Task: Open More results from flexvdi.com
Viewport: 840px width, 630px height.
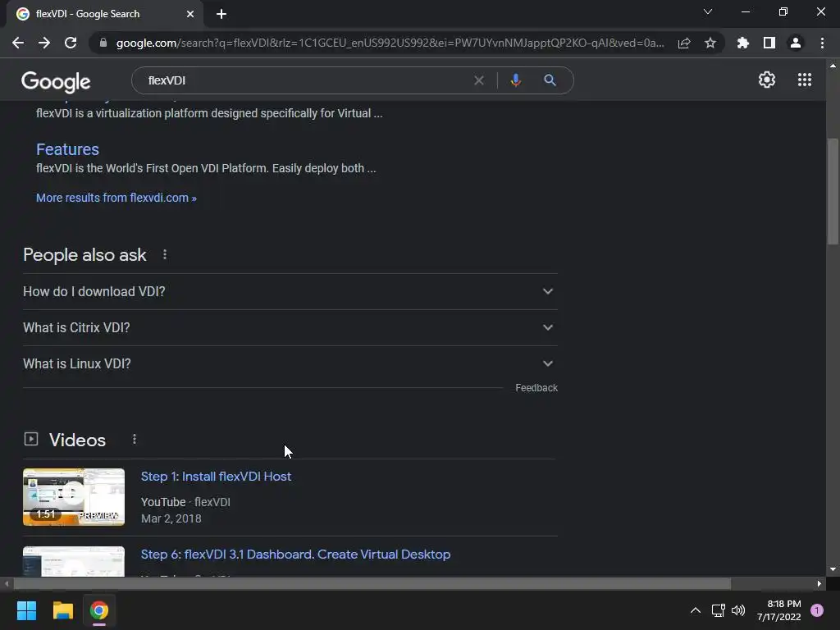Action: (116, 198)
